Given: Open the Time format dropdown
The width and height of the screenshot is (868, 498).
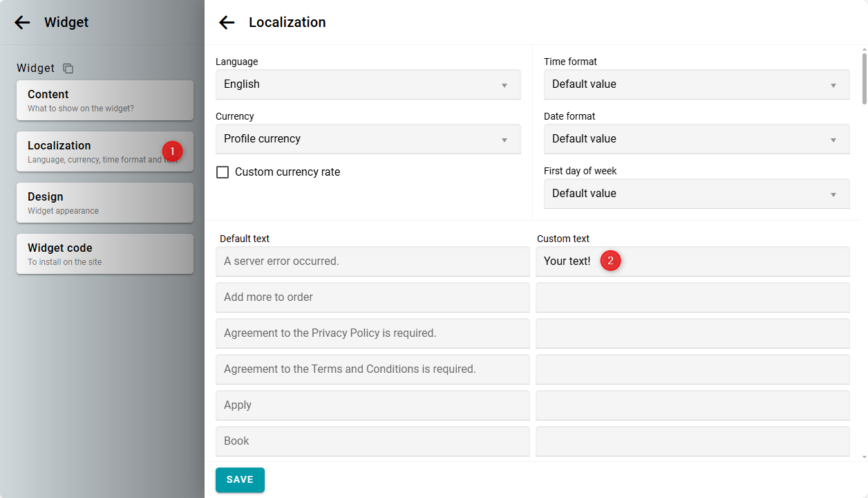Looking at the screenshot, I should tap(696, 84).
